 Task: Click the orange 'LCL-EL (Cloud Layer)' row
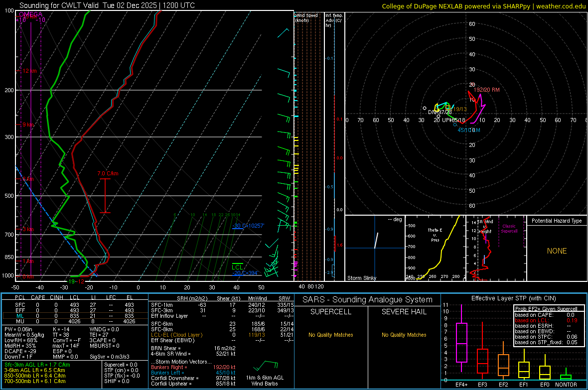click(x=222, y=335)
